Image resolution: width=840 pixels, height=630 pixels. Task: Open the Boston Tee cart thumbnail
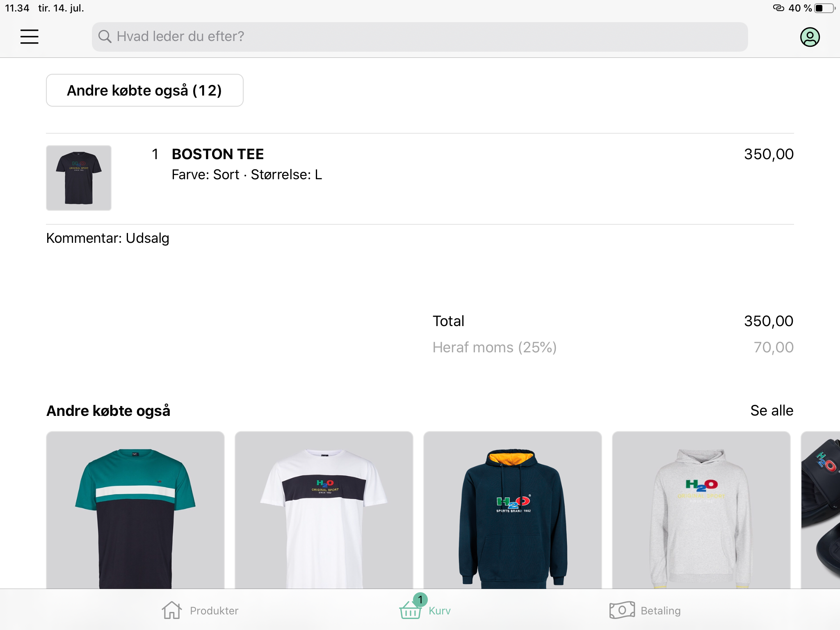coord(79,178)
